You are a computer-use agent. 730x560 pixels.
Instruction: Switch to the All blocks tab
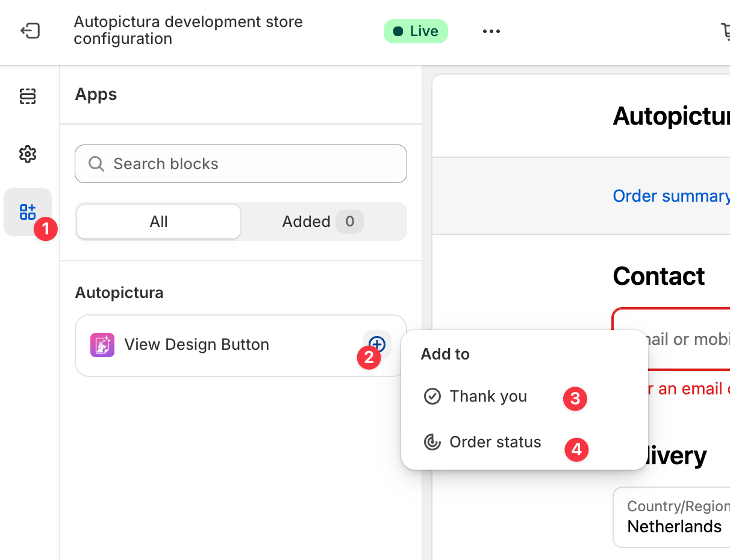coord(158,222)
